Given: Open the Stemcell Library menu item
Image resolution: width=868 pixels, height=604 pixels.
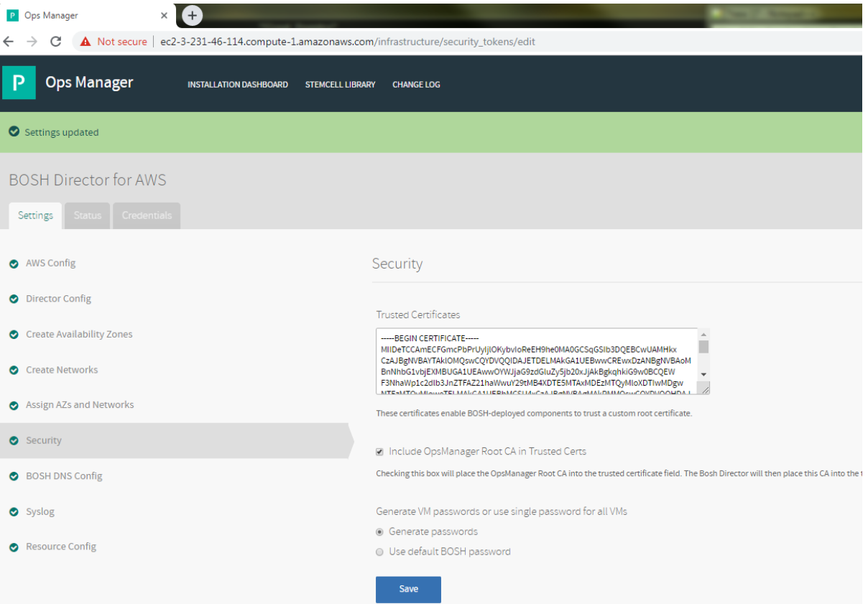Looking at the screenshot, I should 341,85.
